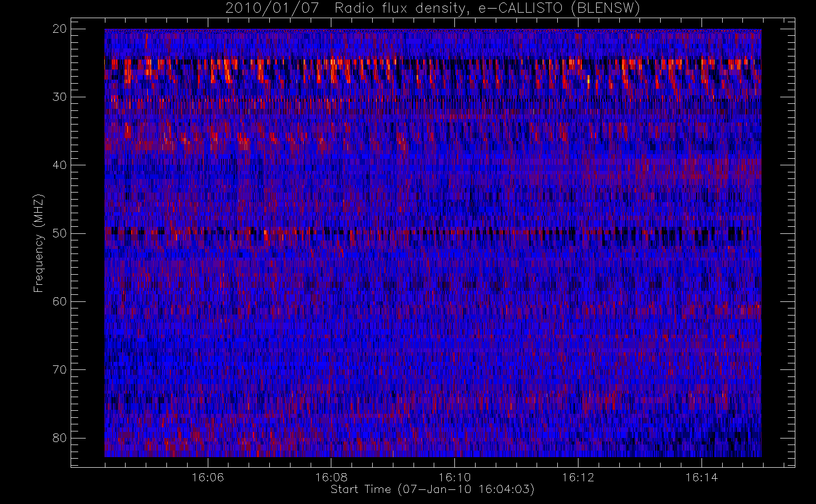Click the 16:10 time tick label
This screenshot has width=816, height=504.
(x=454, y=477)
